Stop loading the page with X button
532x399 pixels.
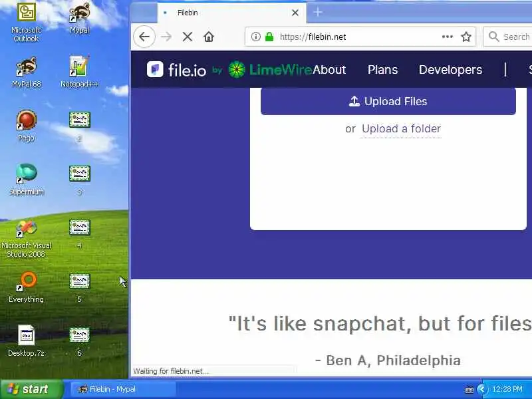pyautogui.click(x=188, y=37)
